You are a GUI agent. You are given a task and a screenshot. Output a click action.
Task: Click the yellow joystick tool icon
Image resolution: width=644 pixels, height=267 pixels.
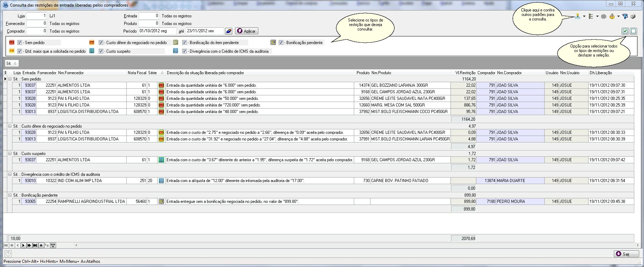(x=612, y=16)
